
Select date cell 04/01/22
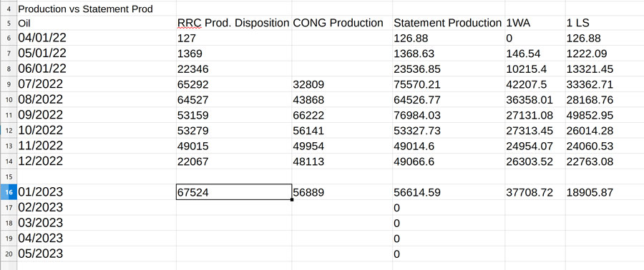pos(97,38)
